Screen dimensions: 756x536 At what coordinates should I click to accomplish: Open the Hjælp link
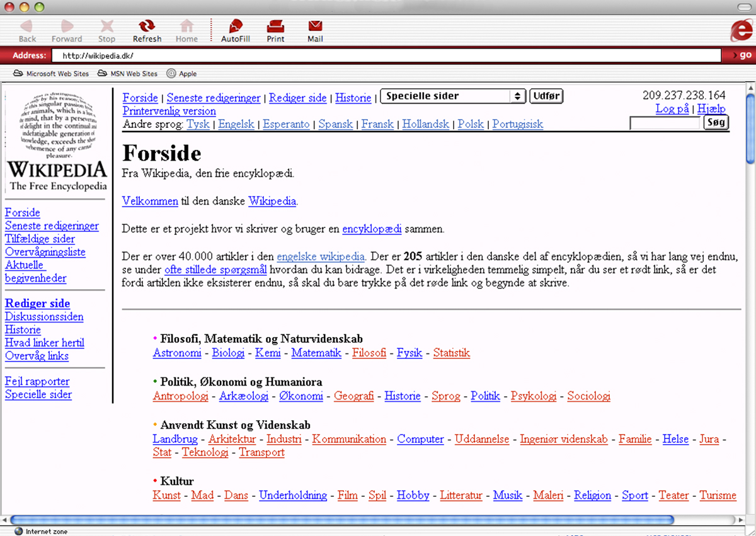(711, 109)
